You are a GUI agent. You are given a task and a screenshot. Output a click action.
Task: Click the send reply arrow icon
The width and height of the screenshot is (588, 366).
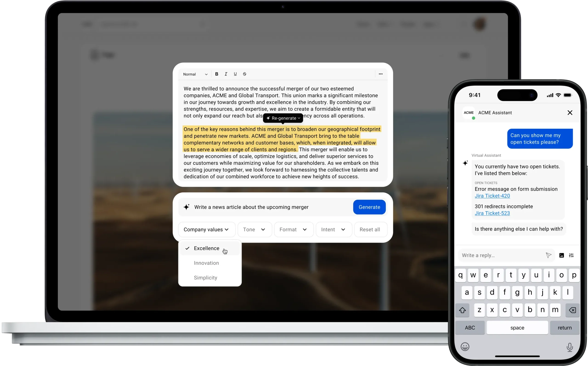point(548,255)
